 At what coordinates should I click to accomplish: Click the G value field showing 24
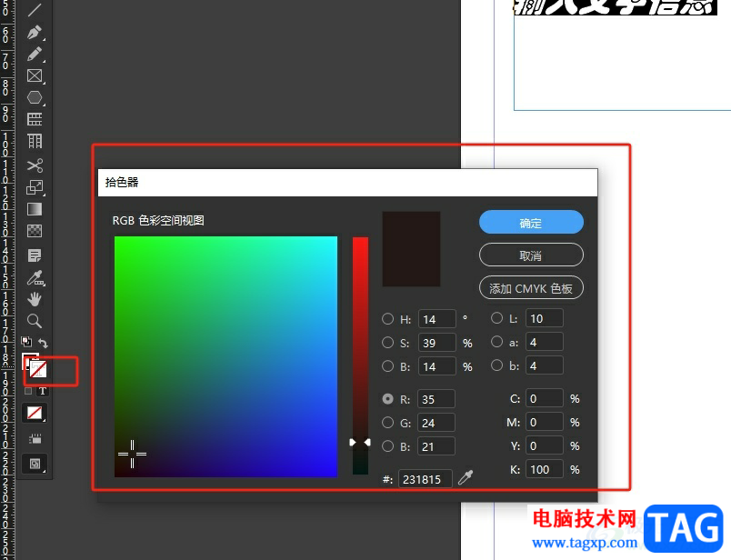coord(436,423)
